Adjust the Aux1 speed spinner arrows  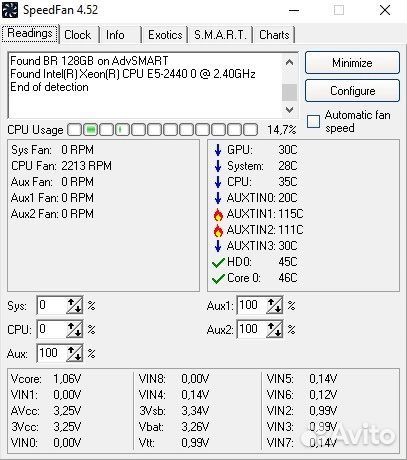[274, 305]
